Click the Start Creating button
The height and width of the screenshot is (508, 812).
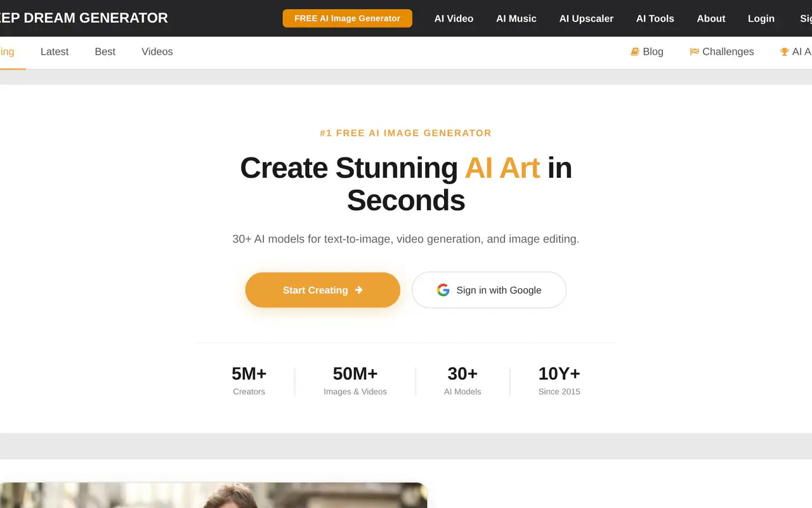323,290
